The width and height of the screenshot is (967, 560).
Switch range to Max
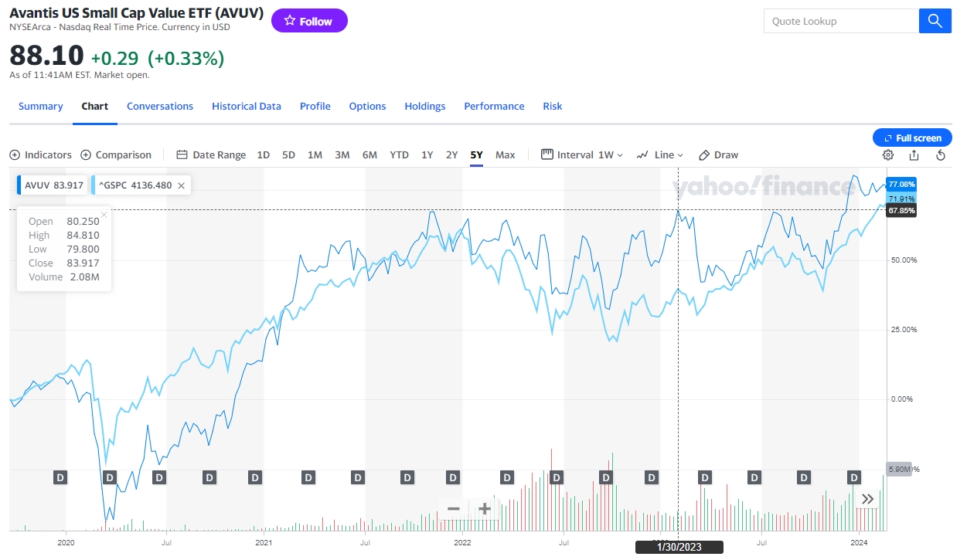tap(505, 154)
